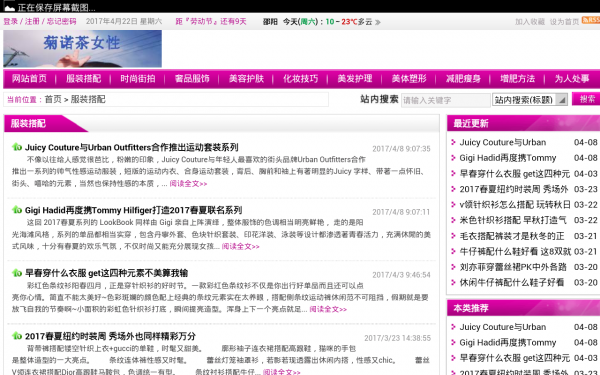Open 2017春夏纽约时装周 article title
The width and height of the screenshot is (600, 375).
click(x=110, y=336)
